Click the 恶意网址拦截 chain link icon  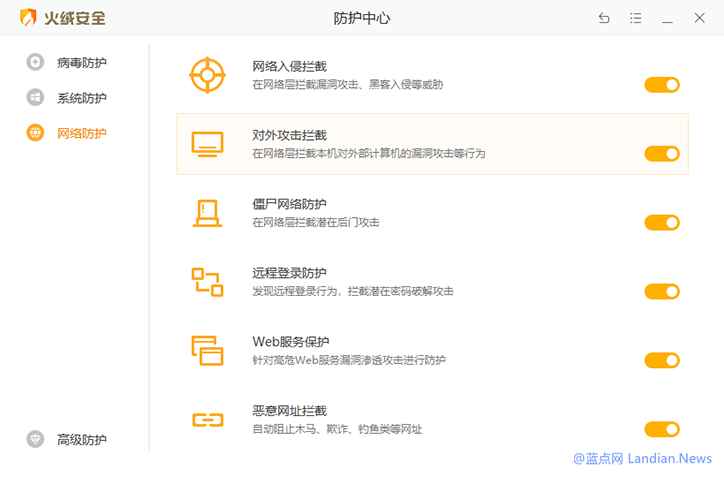(207, 419)
